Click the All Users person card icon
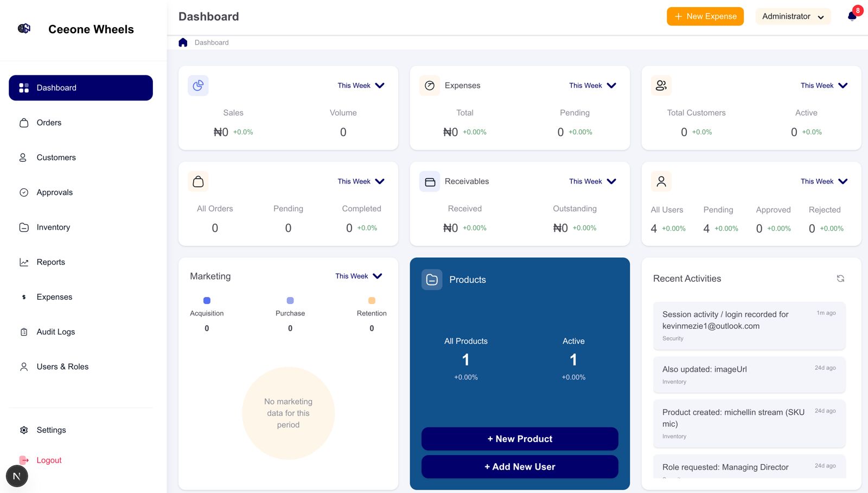 [x=661, y=181]
